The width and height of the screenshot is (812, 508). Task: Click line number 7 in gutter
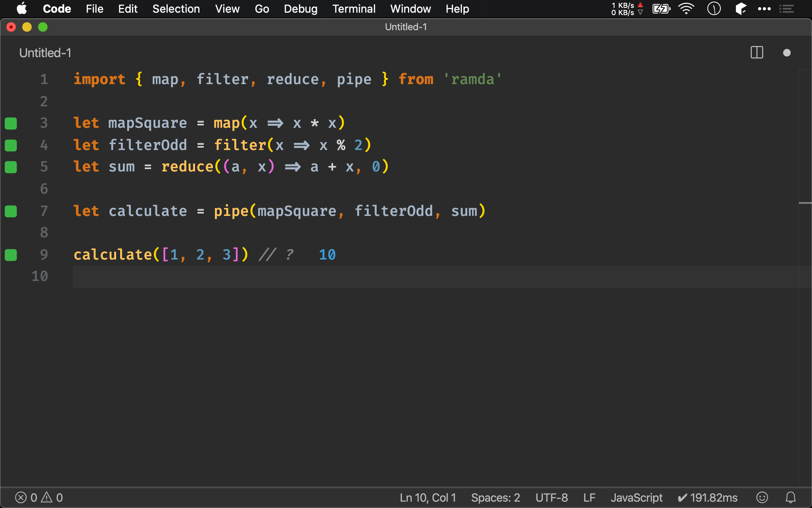pyautogui.click(x=44, y=211)
